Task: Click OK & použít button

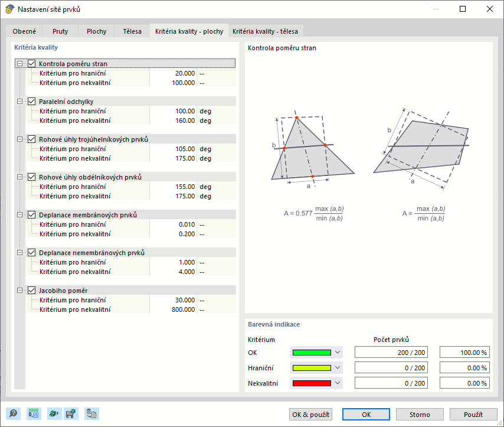Action: 310,415
